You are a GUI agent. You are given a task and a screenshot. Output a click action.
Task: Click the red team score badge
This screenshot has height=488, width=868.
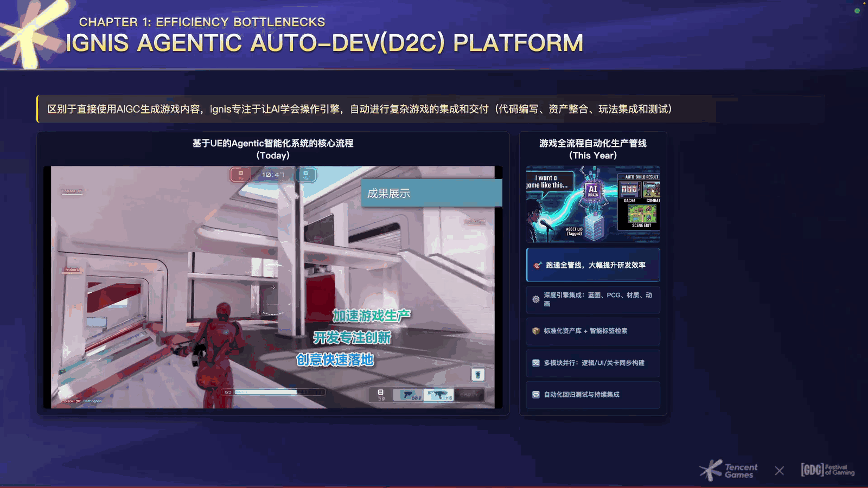(x=240, y=175)
